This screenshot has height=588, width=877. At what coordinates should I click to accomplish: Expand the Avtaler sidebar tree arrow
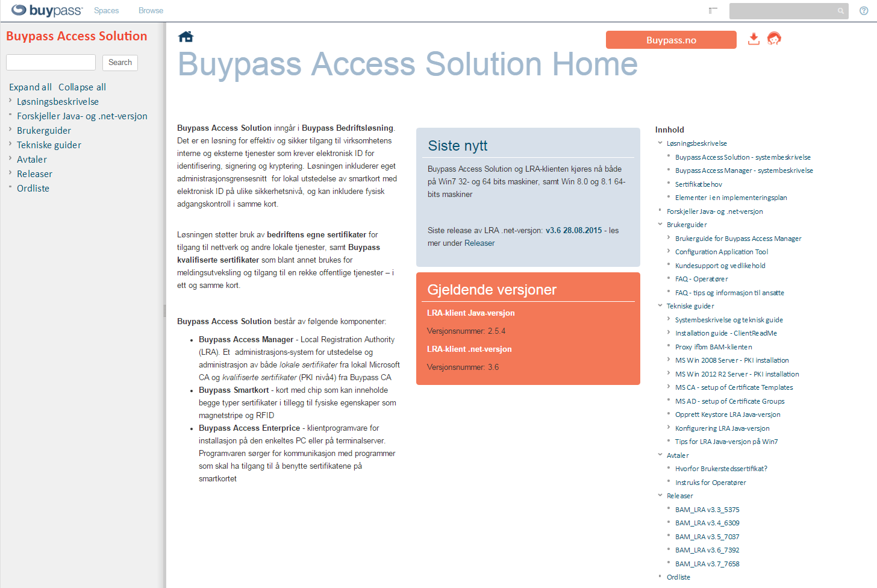click(10, 158)
